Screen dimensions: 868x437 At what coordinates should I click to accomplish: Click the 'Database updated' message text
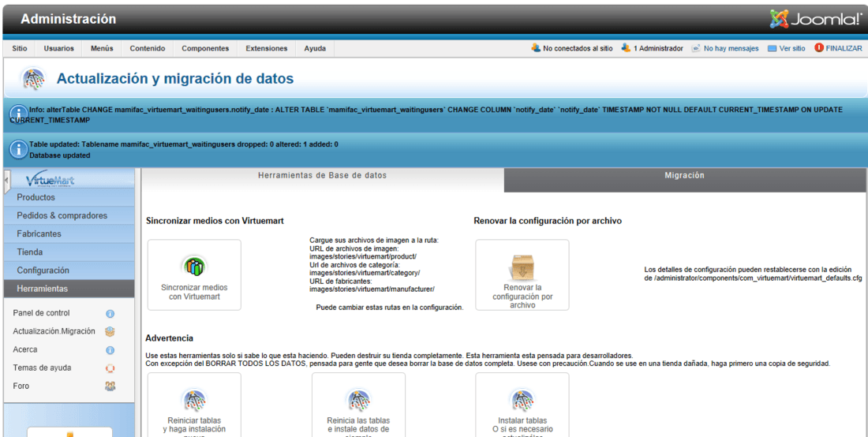pos(60,155)
